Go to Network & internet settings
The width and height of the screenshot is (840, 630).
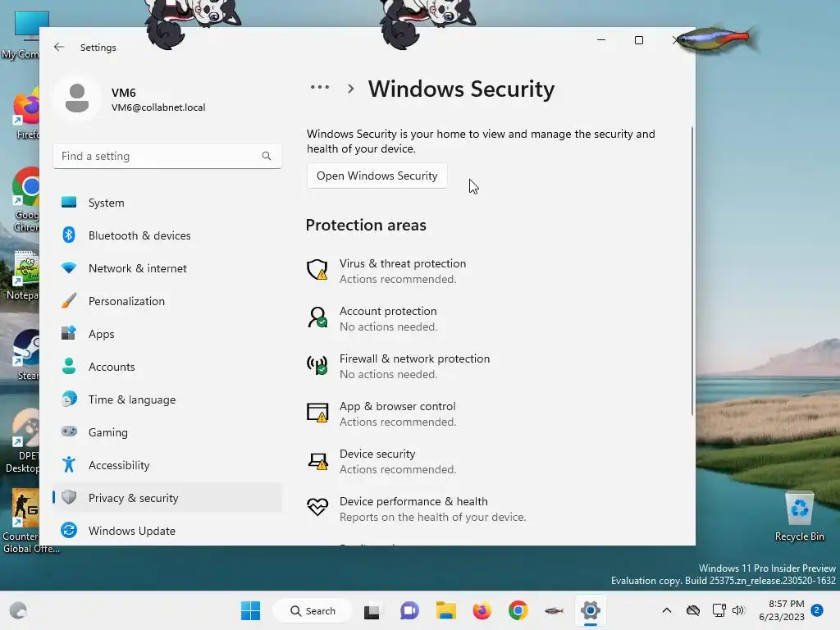tap(167, 268)
